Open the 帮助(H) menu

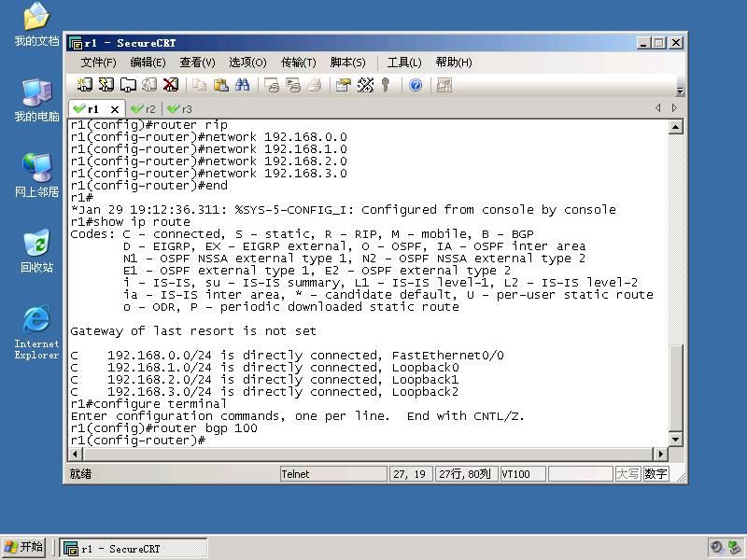click(x=454, y=63)
